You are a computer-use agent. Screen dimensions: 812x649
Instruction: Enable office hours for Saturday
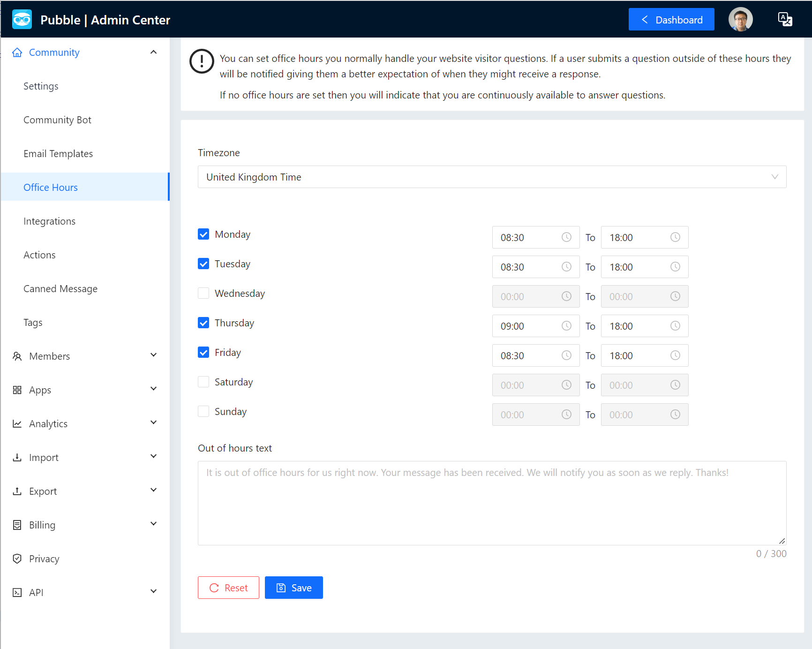coord(203,382)
